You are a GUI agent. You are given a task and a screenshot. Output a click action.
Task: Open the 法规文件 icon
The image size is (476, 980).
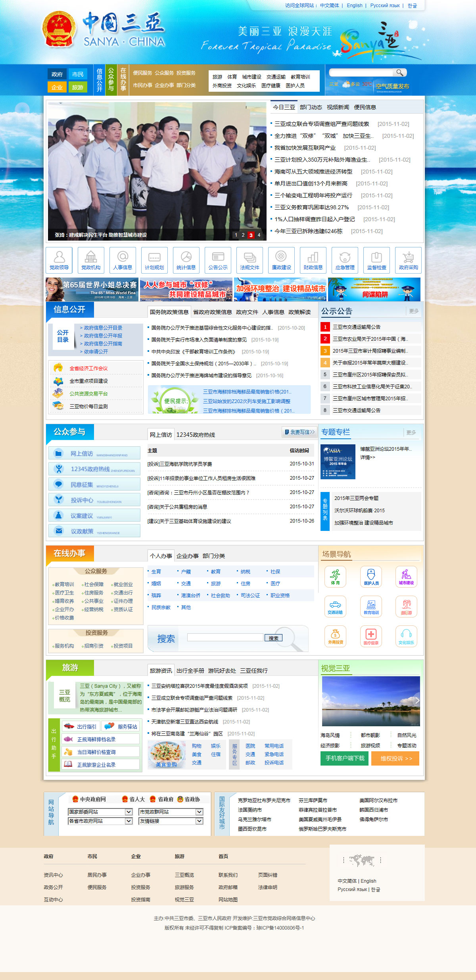[250, 260]
